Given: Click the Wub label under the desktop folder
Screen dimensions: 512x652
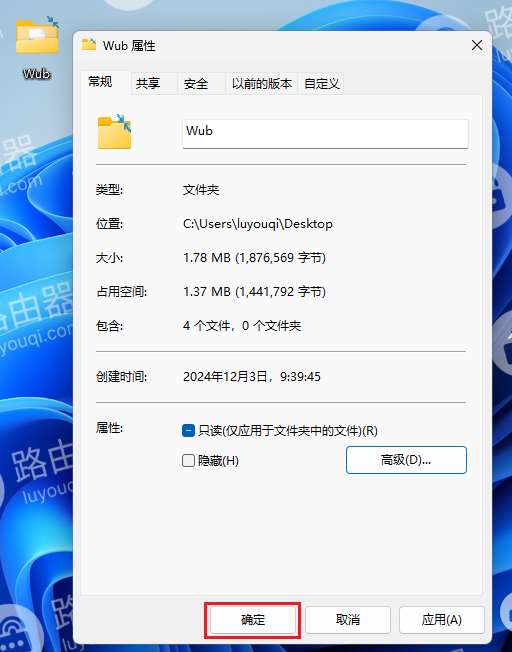Looking at the screenshot, I should pyautogui.click(x=37, y=74).
